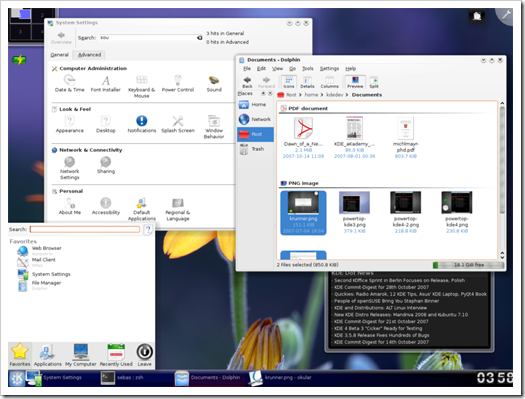Split the Dolphin view
Viewport: 525px width, 399px height.
click(374, 82)
